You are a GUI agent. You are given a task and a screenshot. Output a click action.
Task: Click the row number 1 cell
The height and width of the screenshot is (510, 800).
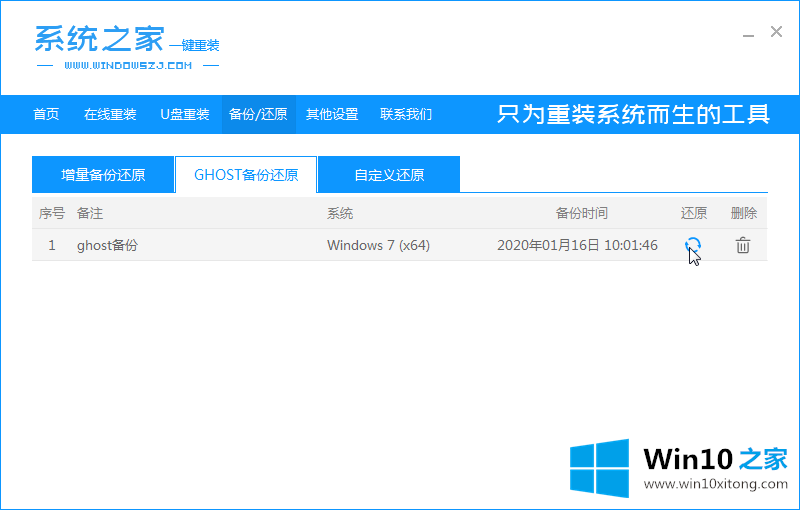pos(52,245)
